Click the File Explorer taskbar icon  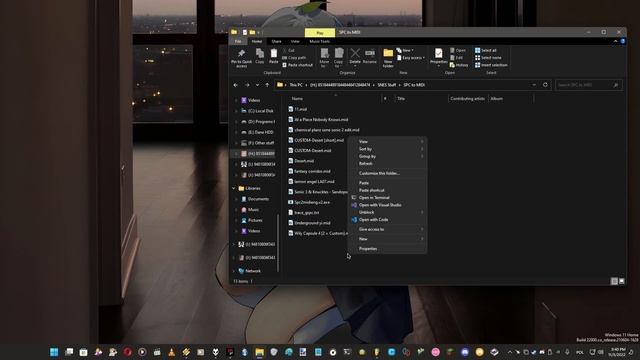pyautogui.click(x=259, y=352)
